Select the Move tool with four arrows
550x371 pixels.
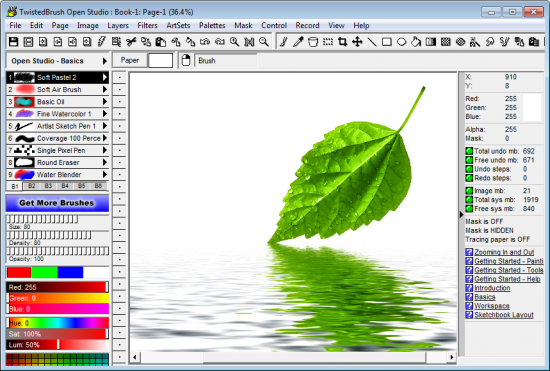(357, 42)
